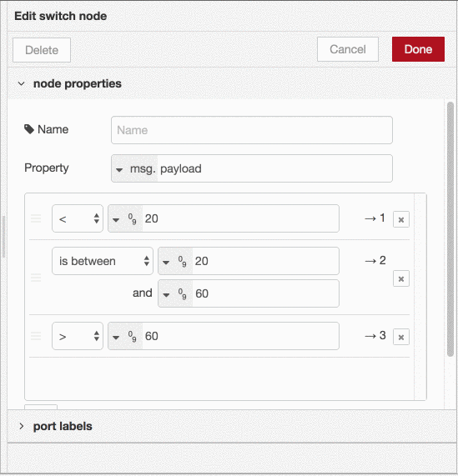This screenshot has height=476, width=458.
Task: Remove the 'is between' rule with x icon
Action: 401,278
